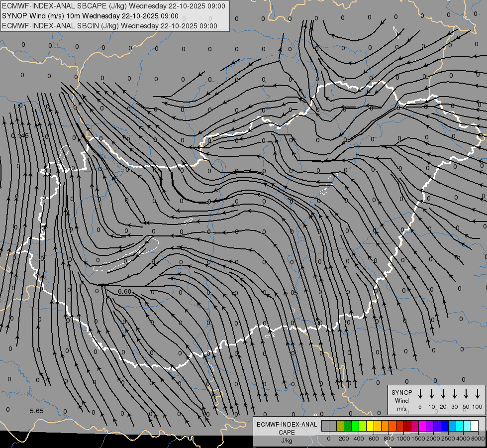Pick the olive CAPE color swatch
The image size is (487, 448).
click(x=340, y=426)
